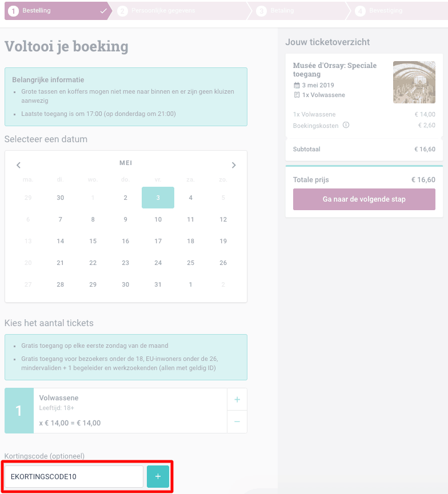Select the highlighted date May 3
The image size is (448, 494).
tap(158, 198)
